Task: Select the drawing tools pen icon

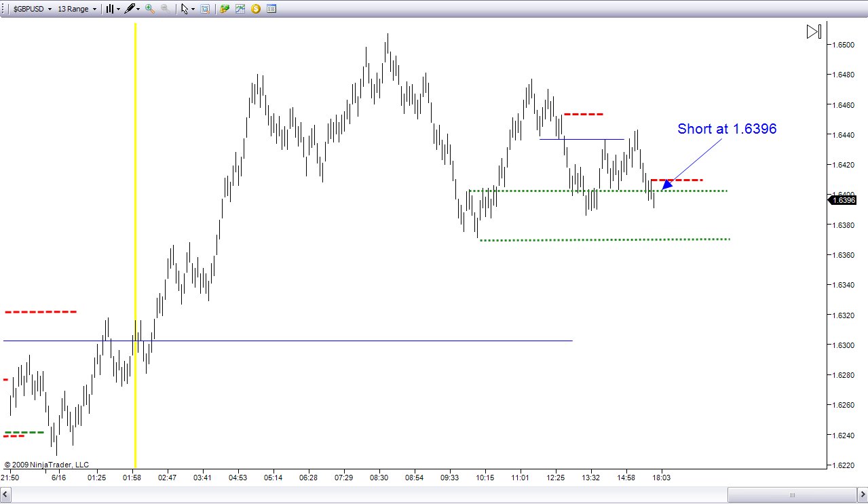Action: [x=130, y=9]
